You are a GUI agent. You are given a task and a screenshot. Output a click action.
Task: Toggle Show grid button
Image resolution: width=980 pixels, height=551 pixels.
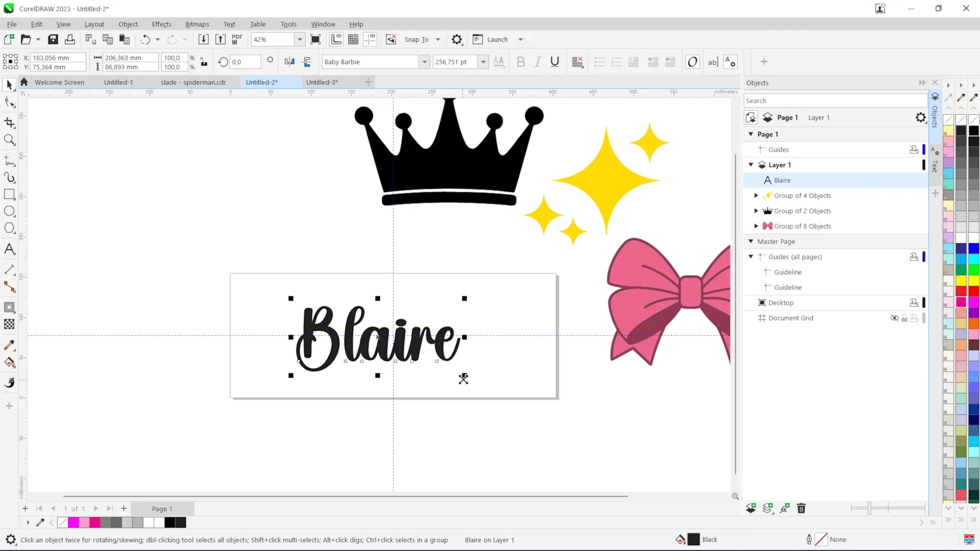353,39
